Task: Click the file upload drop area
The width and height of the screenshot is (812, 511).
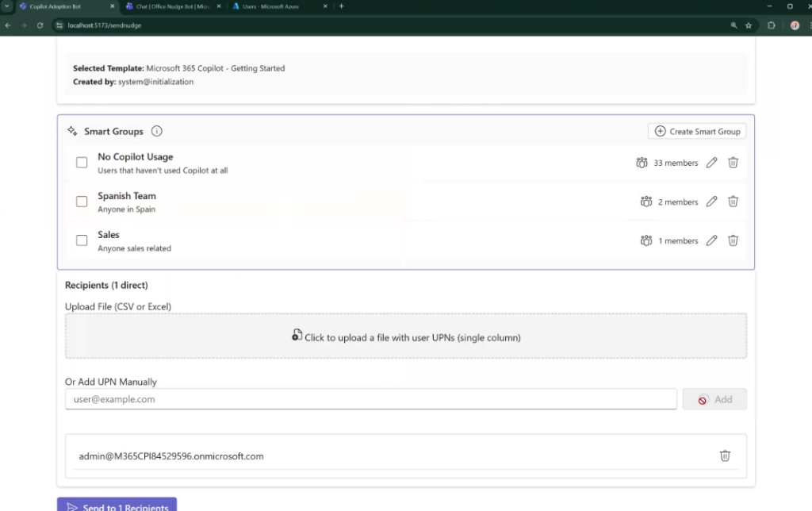Action: point(405,336)
